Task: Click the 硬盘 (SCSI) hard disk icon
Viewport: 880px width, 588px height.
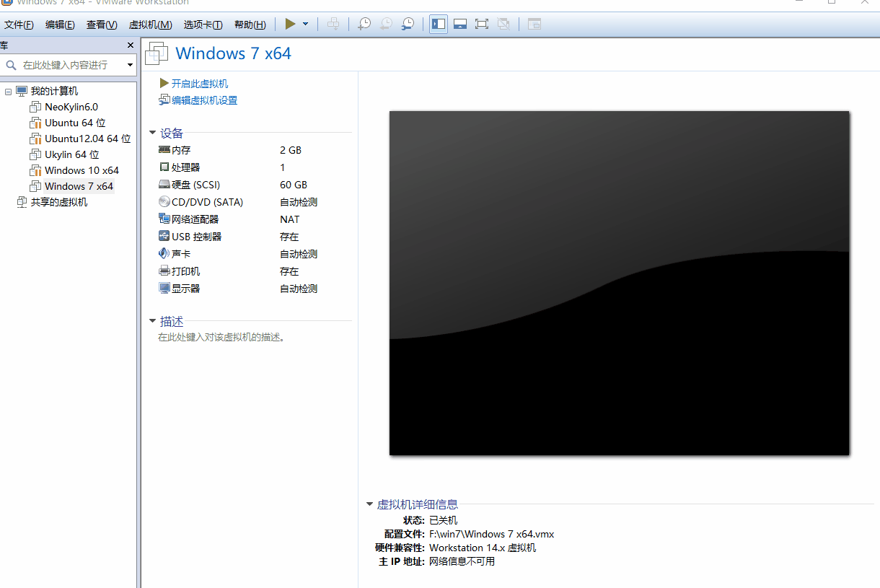Action: point(164,185)
